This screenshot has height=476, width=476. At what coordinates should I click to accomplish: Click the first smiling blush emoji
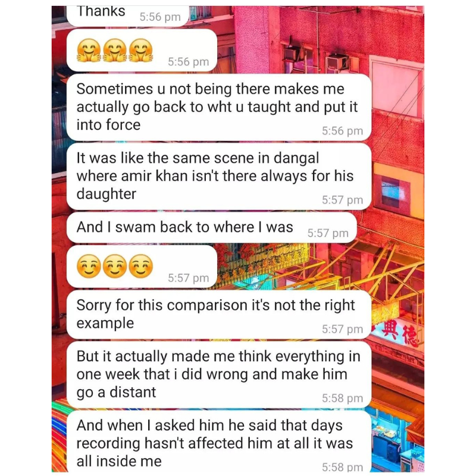[89, 266]
